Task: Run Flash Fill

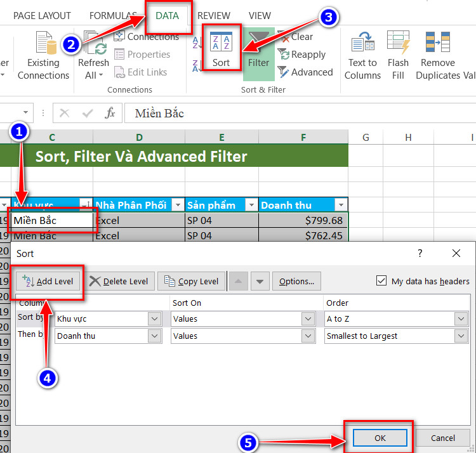Action: (398, 55)
